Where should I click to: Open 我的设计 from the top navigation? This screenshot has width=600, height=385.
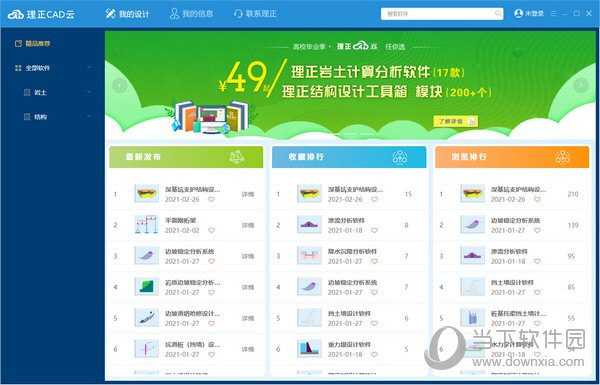[x=127, y=14]
